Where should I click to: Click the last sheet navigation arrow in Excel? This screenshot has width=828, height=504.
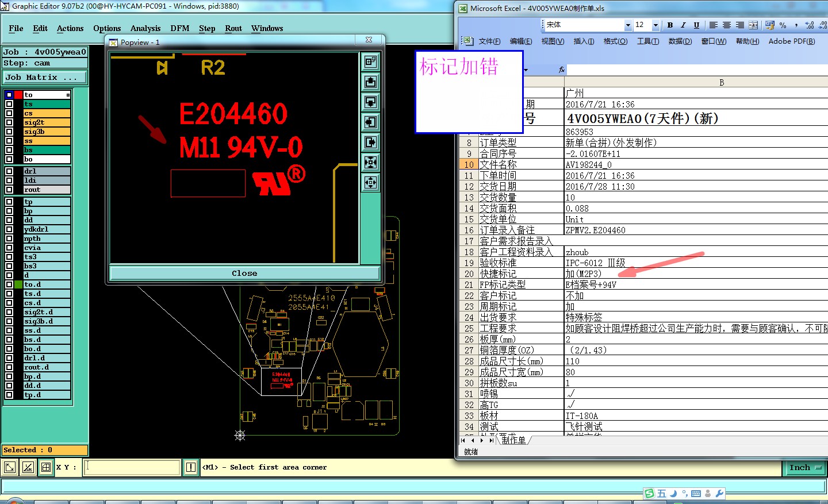pos(490,440)
